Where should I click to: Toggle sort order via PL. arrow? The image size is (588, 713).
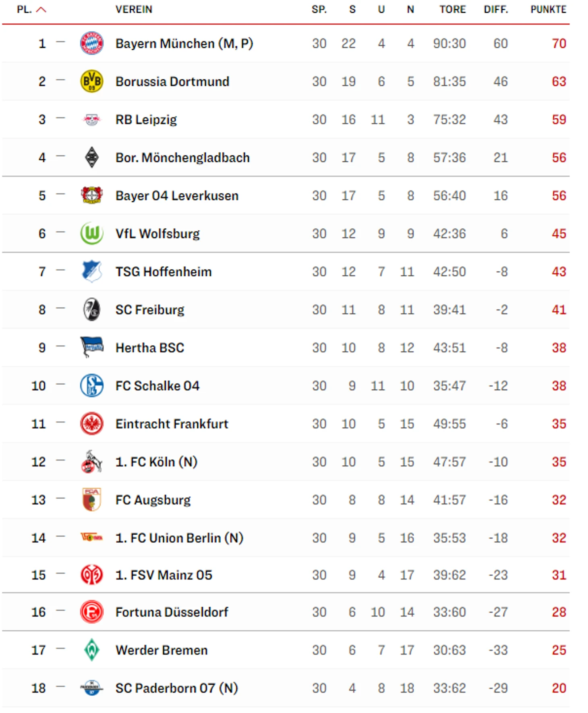pos(41,10)
